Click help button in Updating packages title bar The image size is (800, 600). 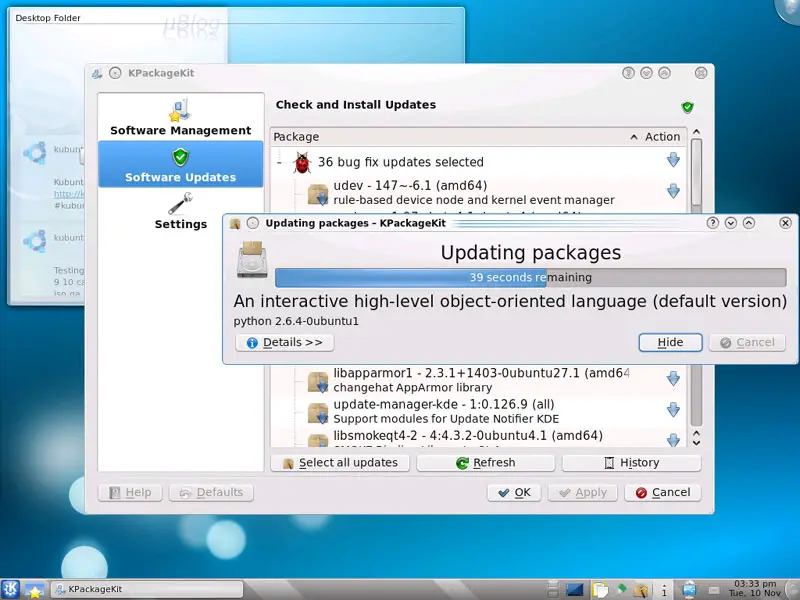point(713,223)
